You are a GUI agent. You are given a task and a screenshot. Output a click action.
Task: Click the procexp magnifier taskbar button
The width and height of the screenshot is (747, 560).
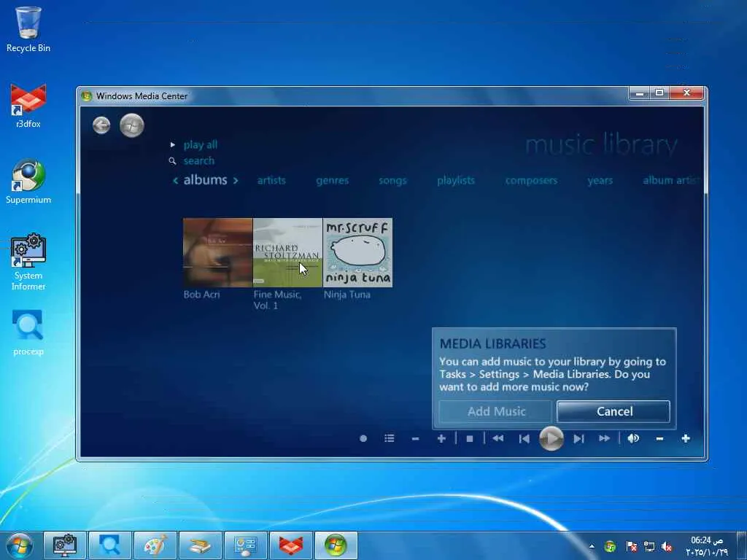coord(109,545)
